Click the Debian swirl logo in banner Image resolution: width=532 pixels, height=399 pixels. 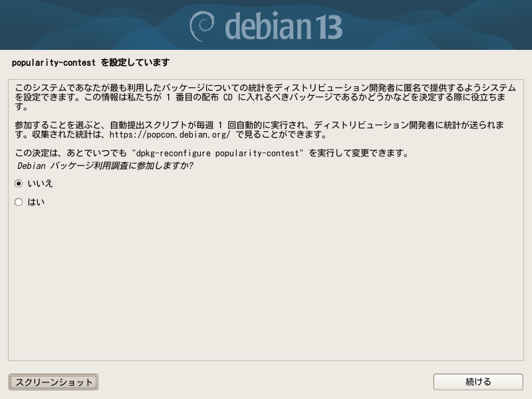[202, 27]
